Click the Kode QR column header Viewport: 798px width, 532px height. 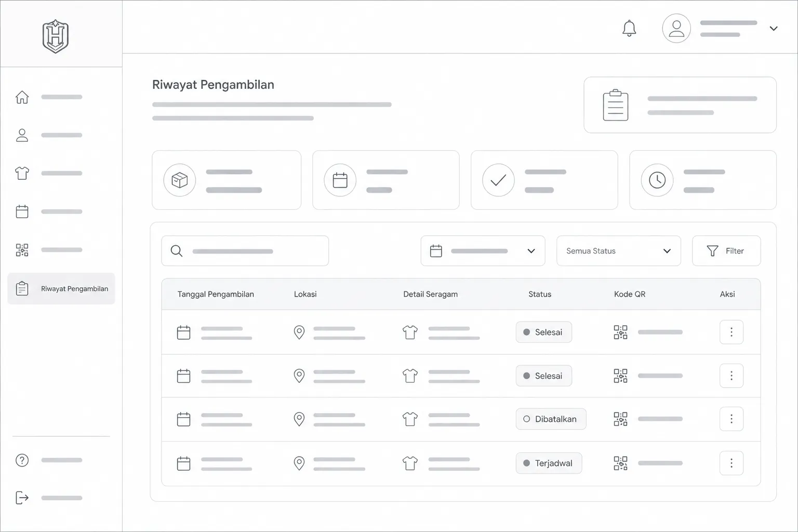point(630,294)
